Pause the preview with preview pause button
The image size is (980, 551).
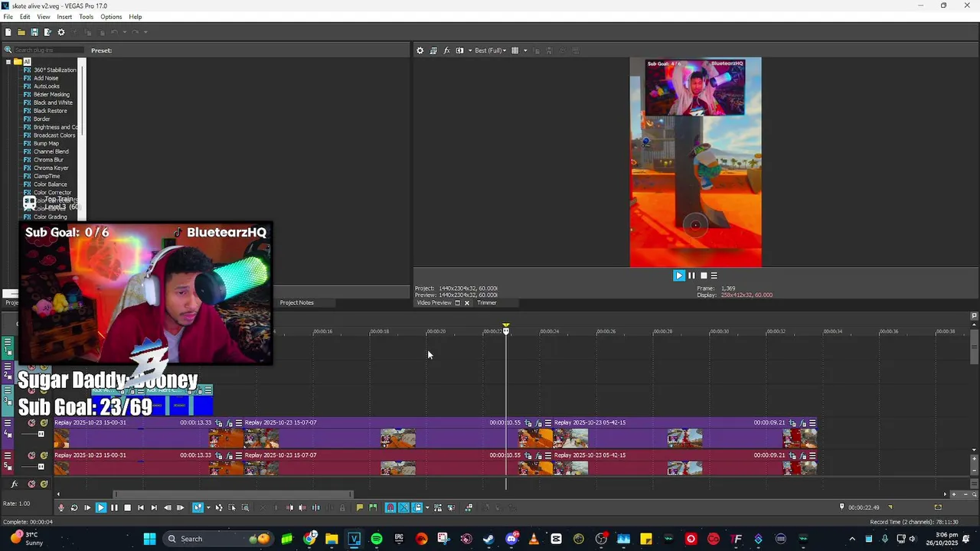[691, 275]
